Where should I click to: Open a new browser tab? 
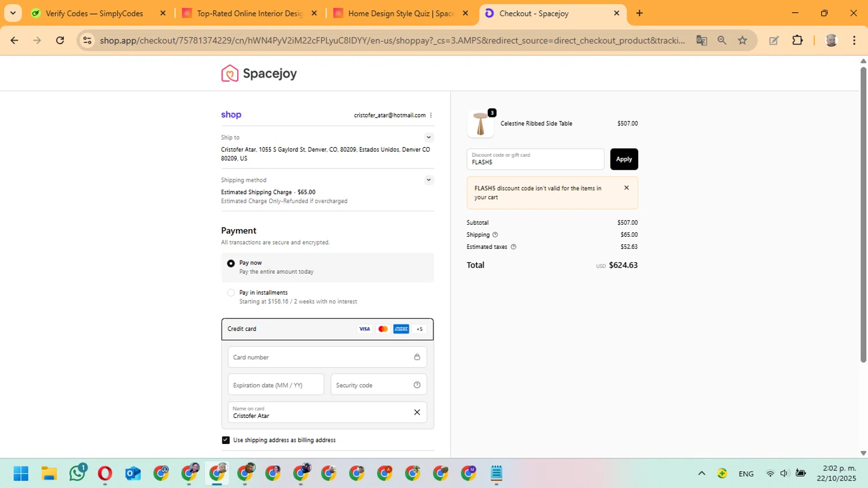coord(639,13)
